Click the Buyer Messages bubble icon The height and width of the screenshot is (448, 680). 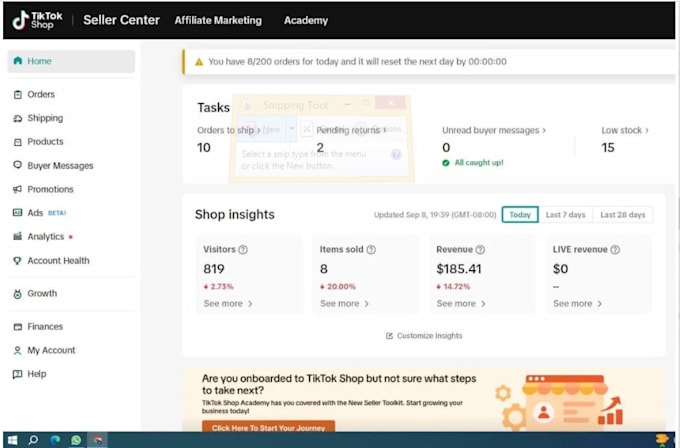tap(17, 165)
